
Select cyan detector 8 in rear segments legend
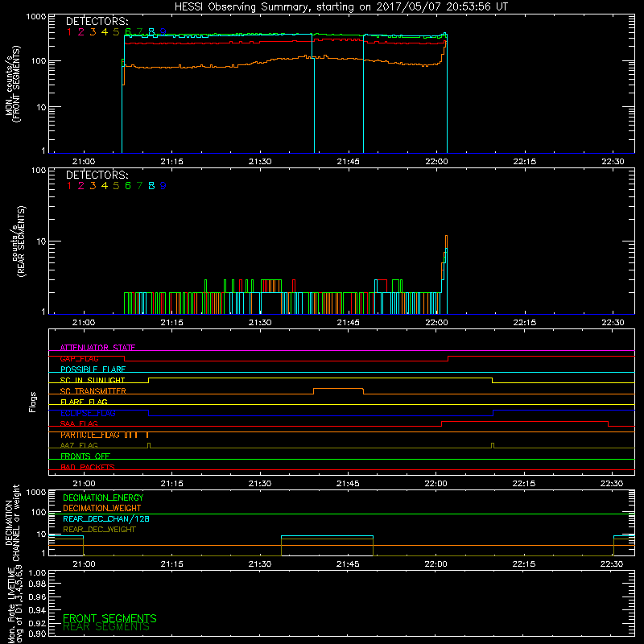(x=151, y=186)
